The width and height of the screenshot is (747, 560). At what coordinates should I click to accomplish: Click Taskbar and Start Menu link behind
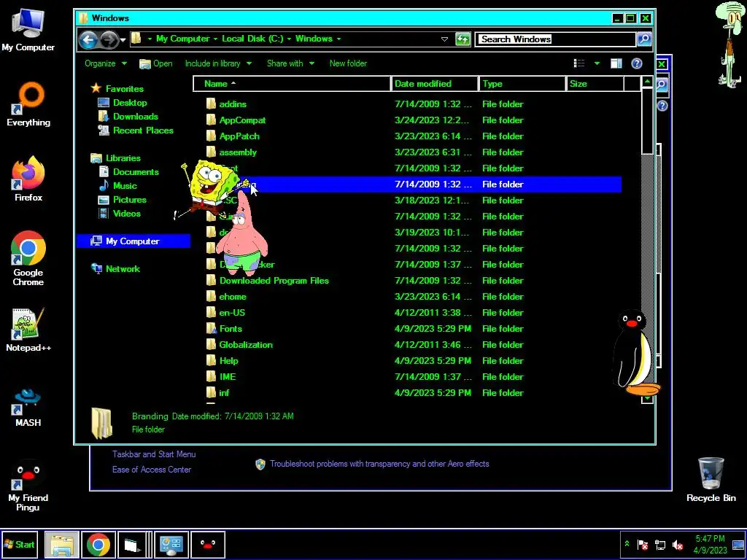(154, 454)
